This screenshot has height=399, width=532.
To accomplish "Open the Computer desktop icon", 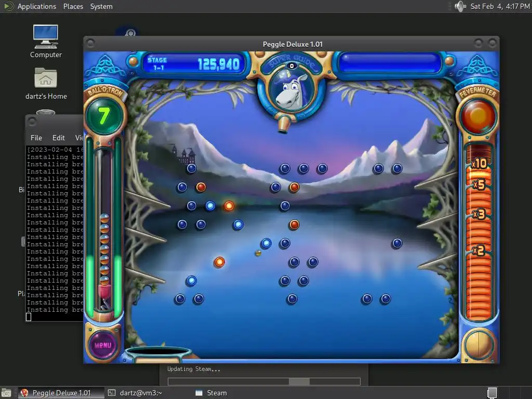I will click(x=46, y=42).
